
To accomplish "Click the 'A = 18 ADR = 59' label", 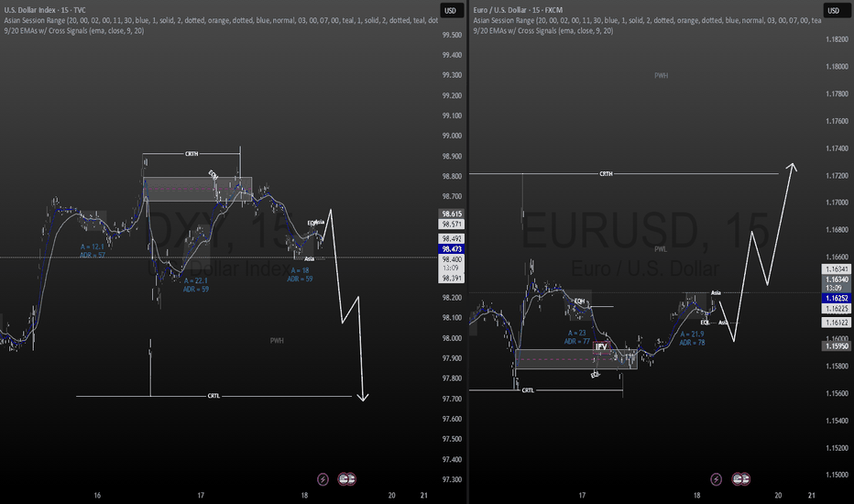I will (301, 275).
